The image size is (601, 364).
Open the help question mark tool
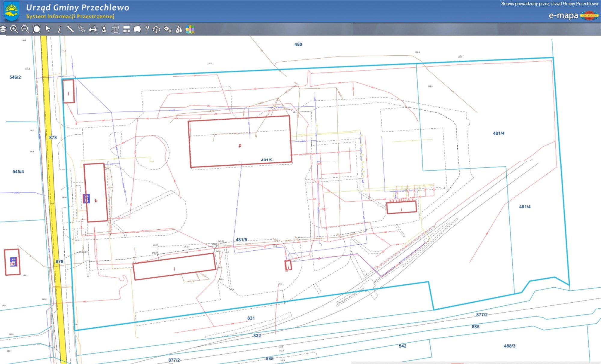147,29
